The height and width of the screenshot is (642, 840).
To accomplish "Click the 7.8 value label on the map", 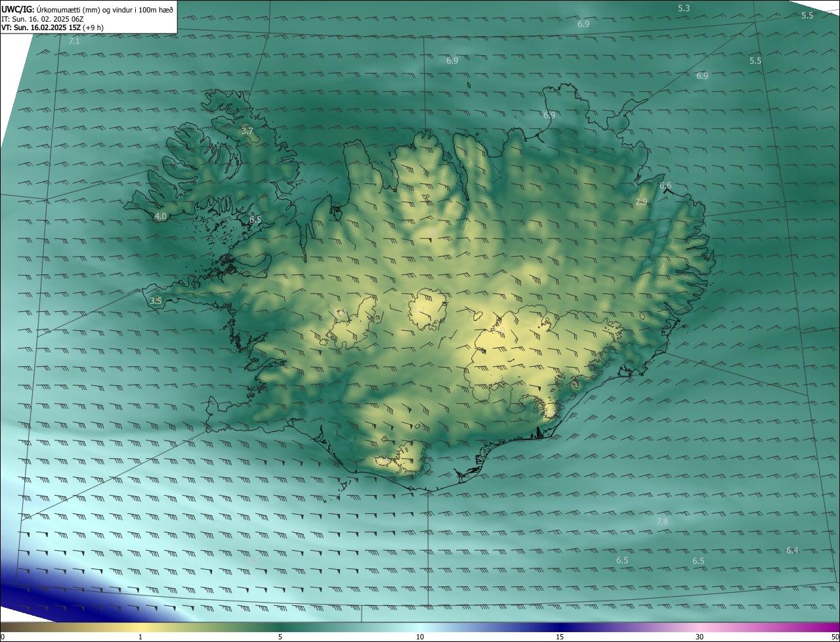I will 662,522.
